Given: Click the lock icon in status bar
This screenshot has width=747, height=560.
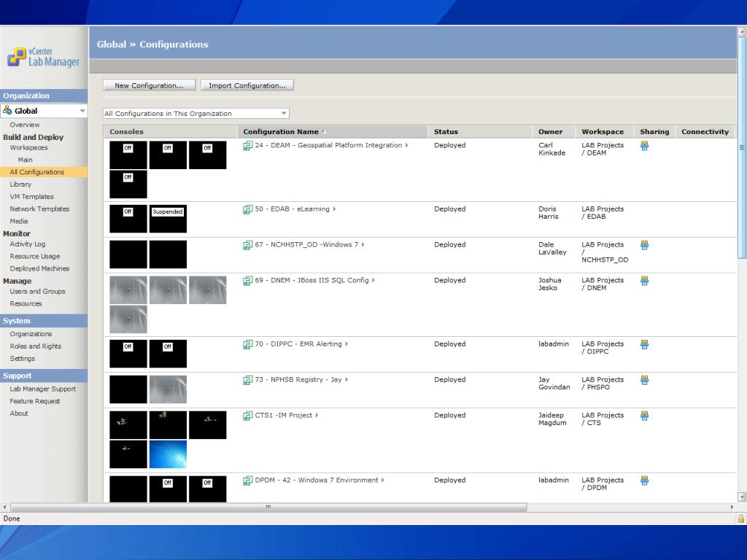Looking at the screenshot, I should point(741,518).
